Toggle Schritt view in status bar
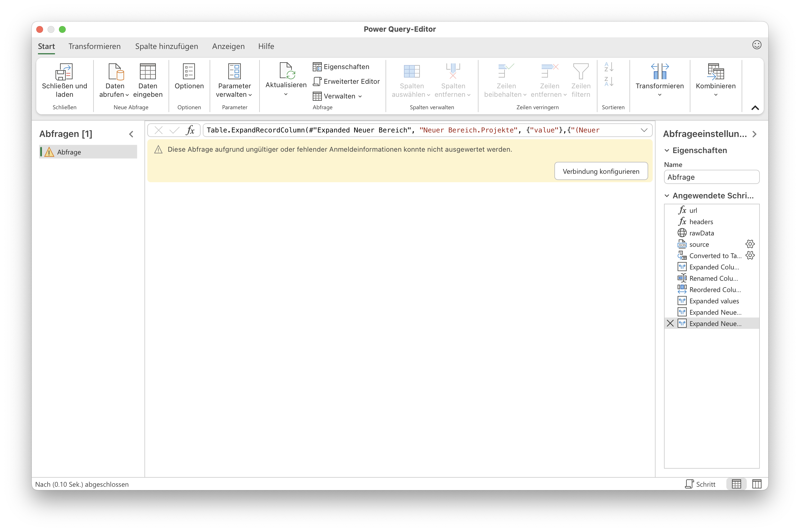 point(700,484)
